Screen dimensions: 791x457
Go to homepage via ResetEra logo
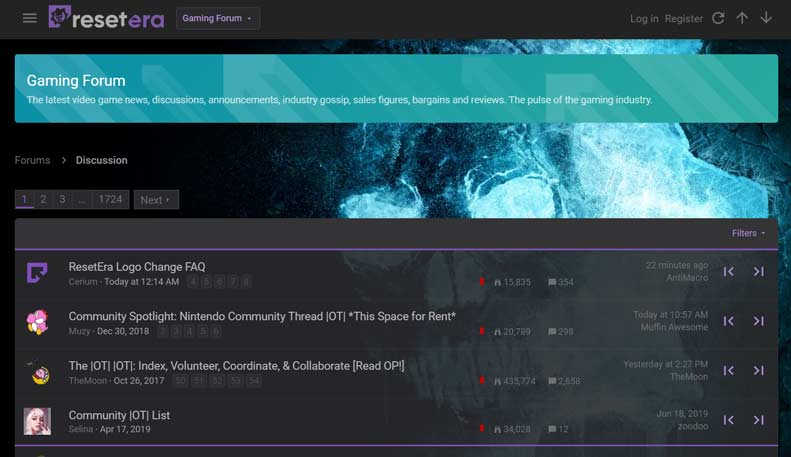tap(106, 17)
